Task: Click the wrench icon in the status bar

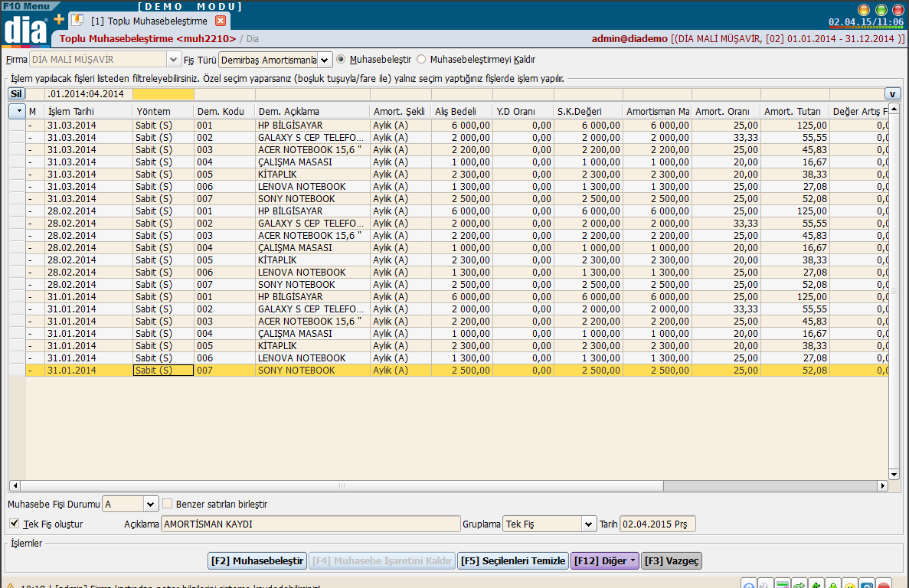Action: tap(765, 584)
